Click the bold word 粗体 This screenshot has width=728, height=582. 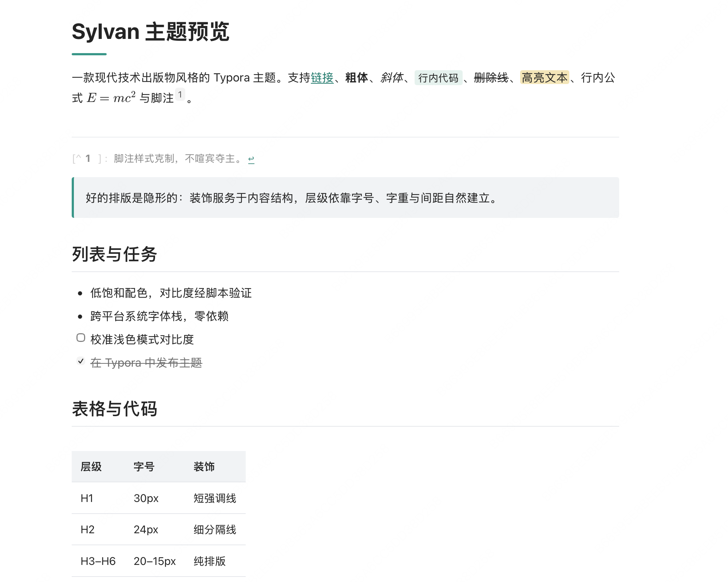pos(357,77)
